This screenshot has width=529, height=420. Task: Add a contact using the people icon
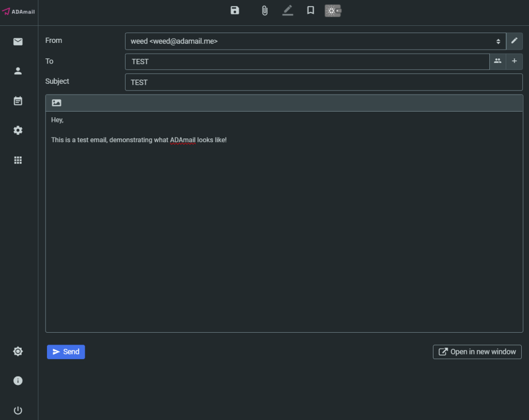(497, 61)
